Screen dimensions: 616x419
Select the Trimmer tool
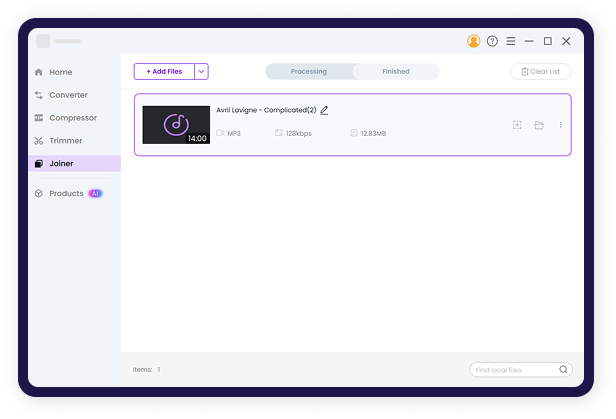pyautogui.click(x=65, y=141)
